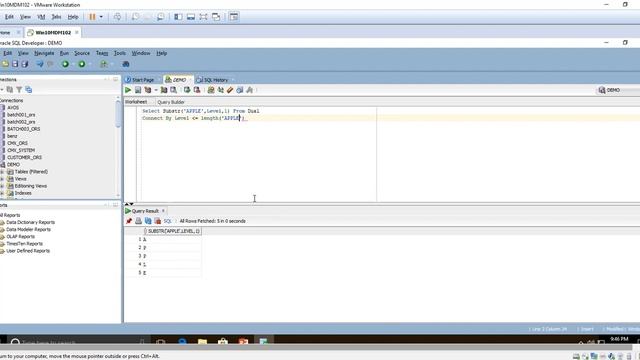Open the User Defined Reports folder
640x360 pixels.
tap(28, 251)
